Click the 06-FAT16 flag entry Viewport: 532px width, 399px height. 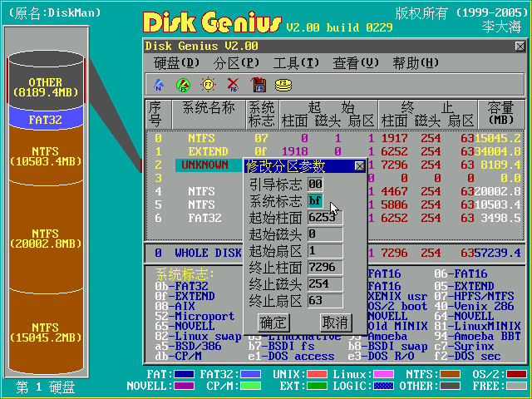pyautogui.click(x=461, y=273)
